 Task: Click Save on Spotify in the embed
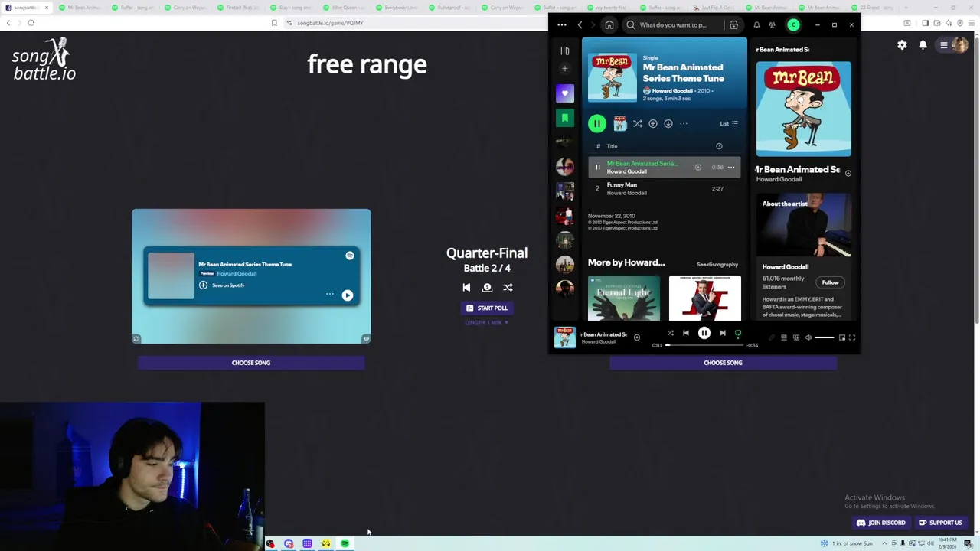pos(222,285)
